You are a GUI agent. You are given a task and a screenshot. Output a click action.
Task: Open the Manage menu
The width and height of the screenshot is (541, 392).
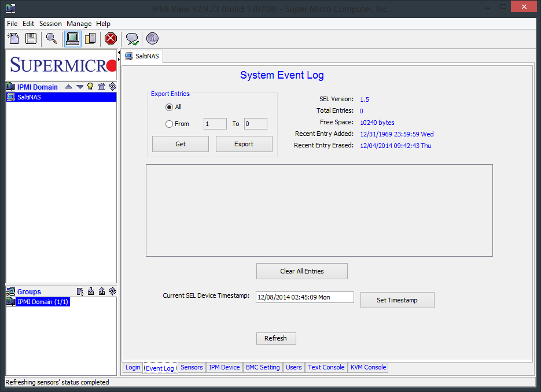point(79,24)
